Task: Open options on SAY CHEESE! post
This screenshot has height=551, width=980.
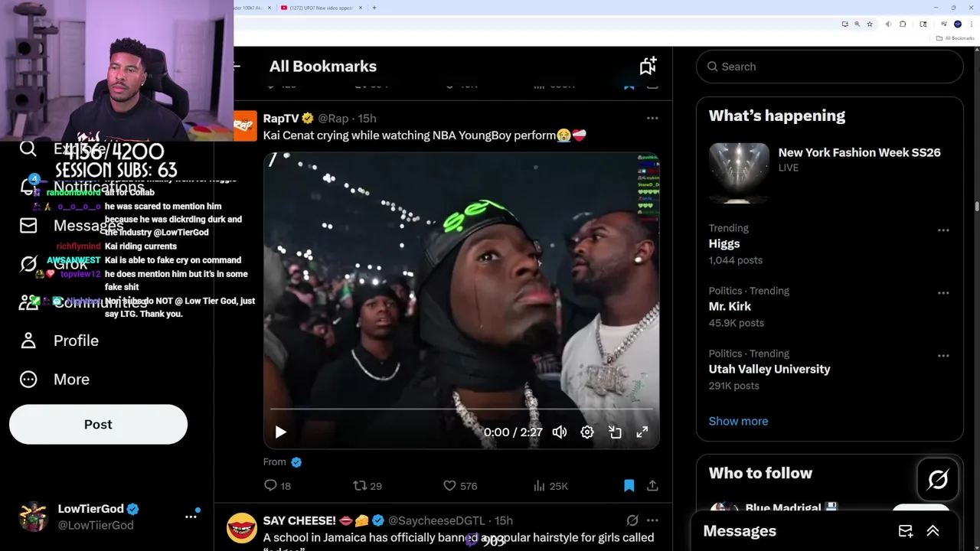Action: (652, 520)
